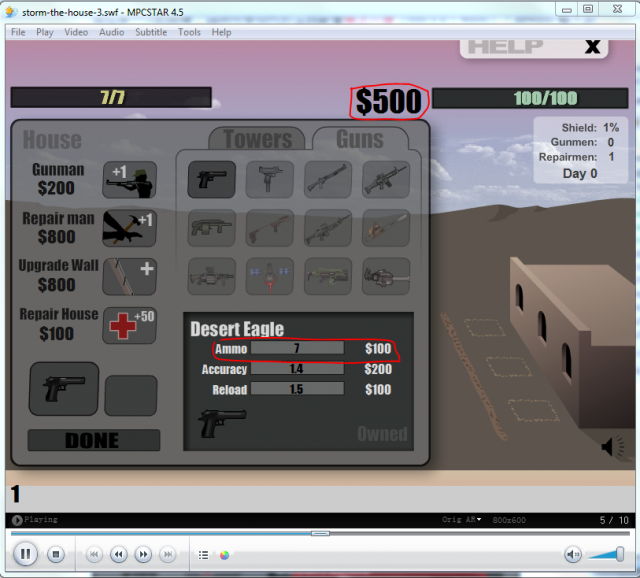This screenshot has width=640, height=578.
Task: Open the Subtitle menu
Action: [151, 32]
